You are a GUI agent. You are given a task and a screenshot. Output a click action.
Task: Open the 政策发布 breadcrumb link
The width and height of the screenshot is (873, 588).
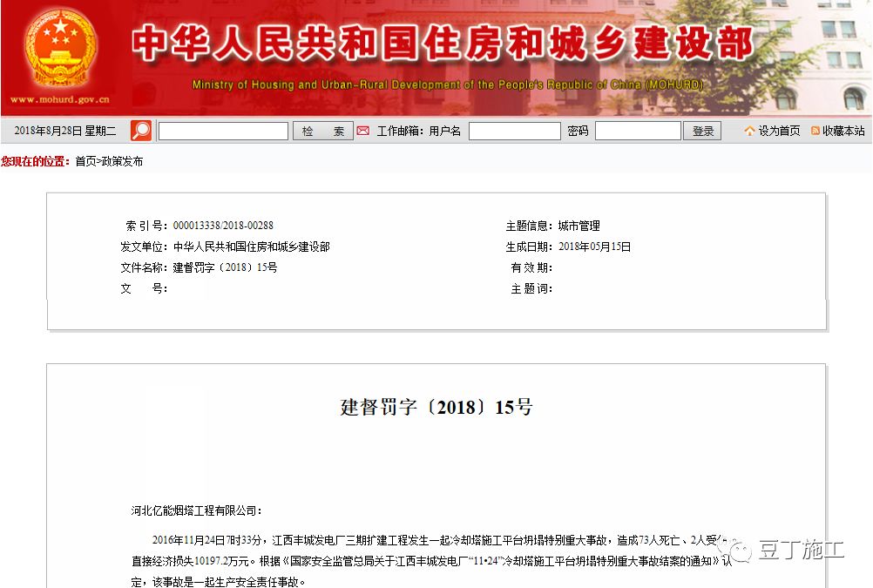[123, 160]
